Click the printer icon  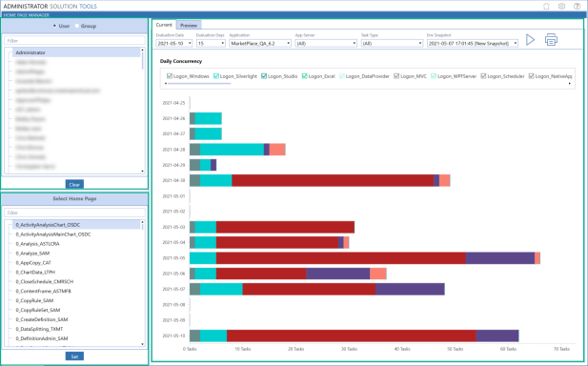[x=551, y=40]
